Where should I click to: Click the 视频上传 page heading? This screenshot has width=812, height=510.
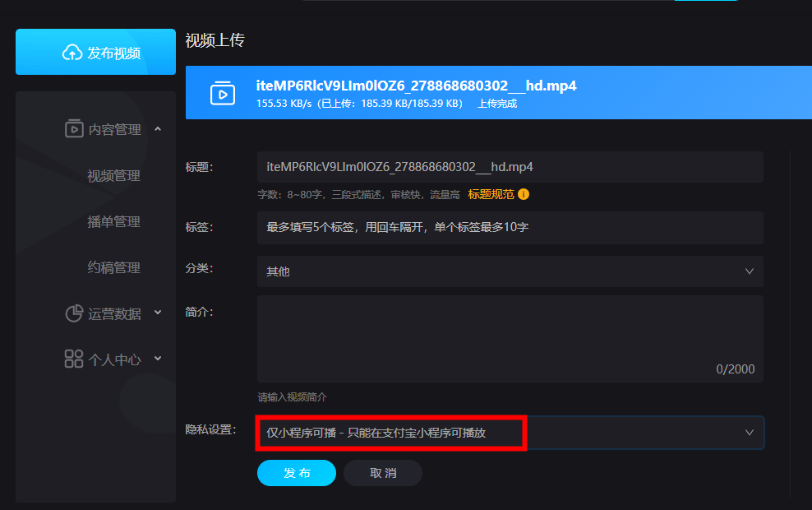pos(215,40)
